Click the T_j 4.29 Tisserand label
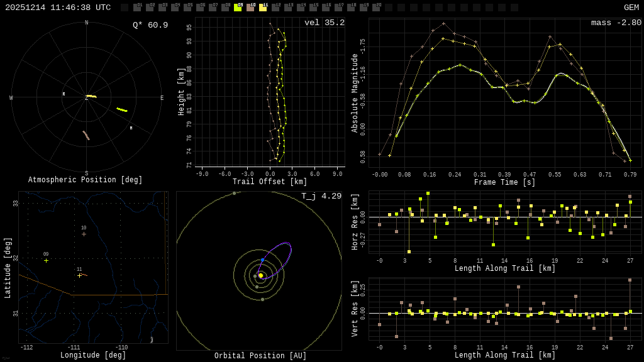Image resolution: width=644 pixels, height=362 pixels. (321, 196)
